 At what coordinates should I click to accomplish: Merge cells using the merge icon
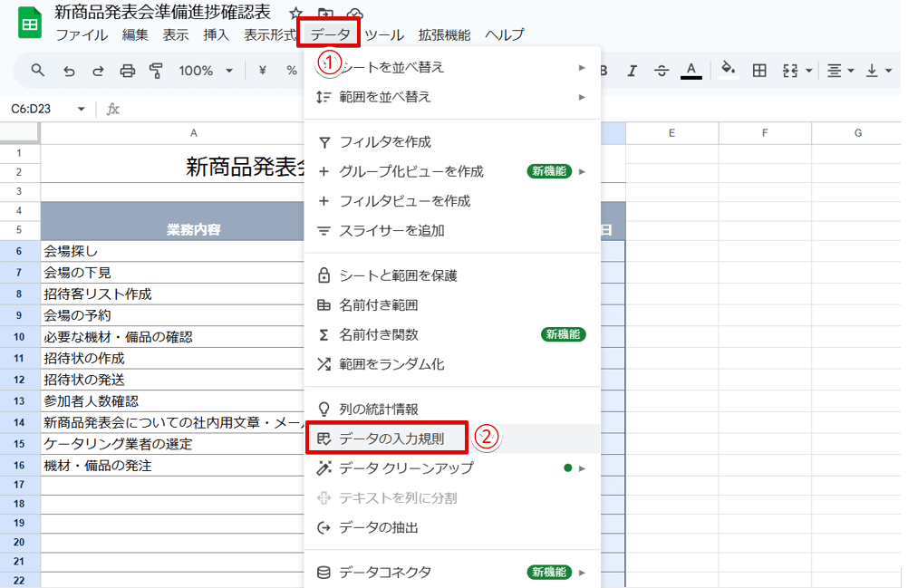tap(790, 71)
